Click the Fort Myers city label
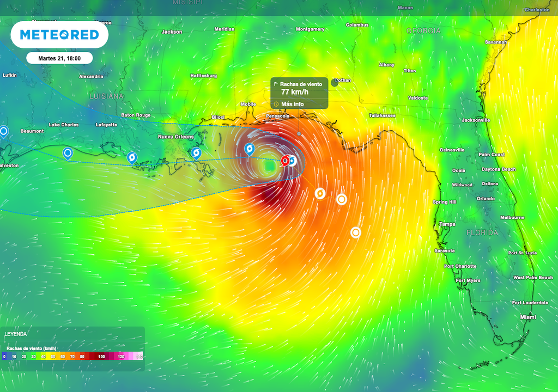558x392 pixels. (x=468, y=280)
